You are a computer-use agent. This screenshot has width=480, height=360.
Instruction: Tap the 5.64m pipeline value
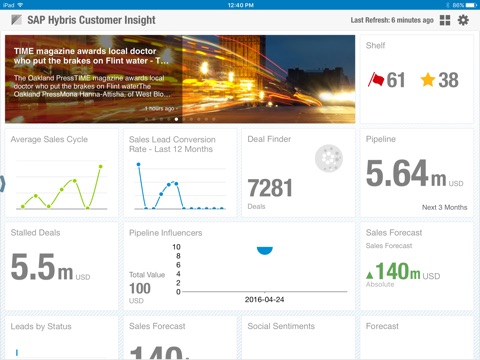[406, 173]
